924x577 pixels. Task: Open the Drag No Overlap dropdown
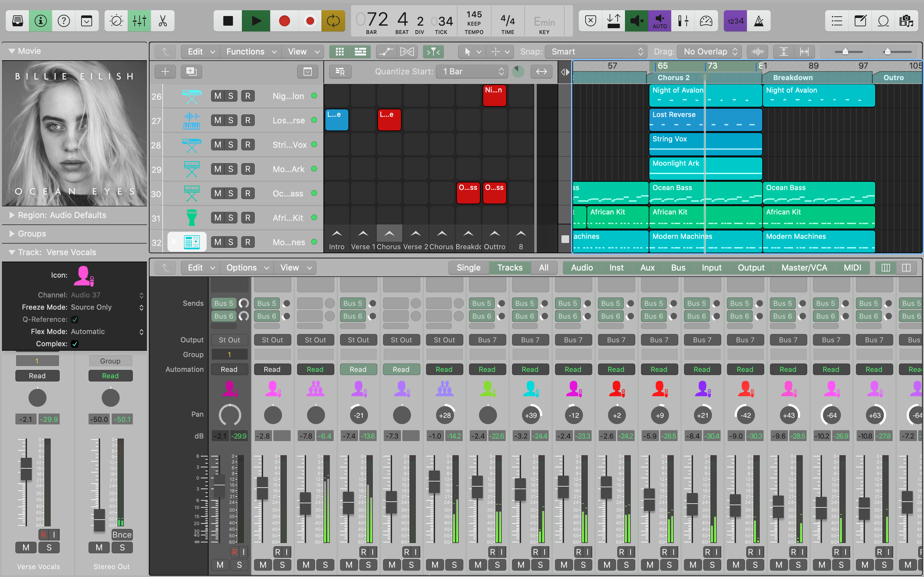click(x=709, y=52)
